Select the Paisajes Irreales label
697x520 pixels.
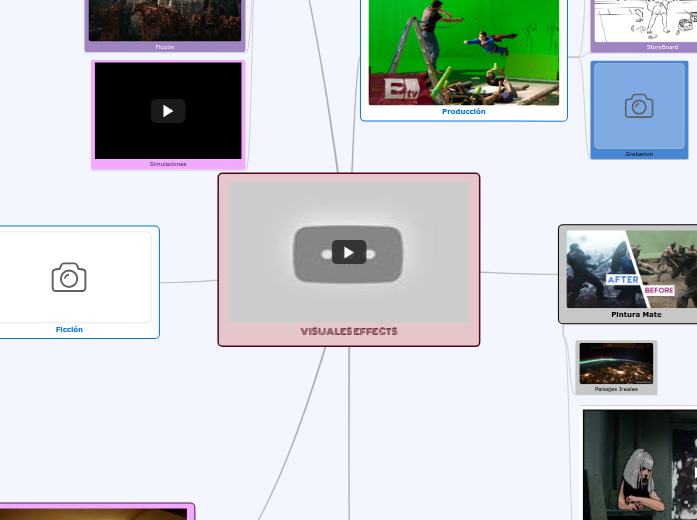click(x=616, y=389)
